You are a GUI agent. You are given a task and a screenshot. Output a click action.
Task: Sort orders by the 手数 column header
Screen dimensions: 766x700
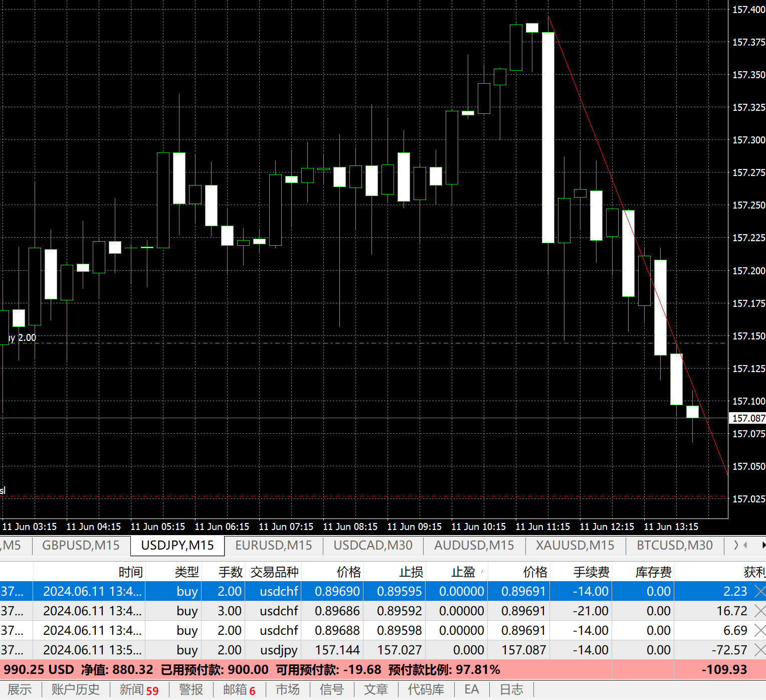(x=223, y=572)
